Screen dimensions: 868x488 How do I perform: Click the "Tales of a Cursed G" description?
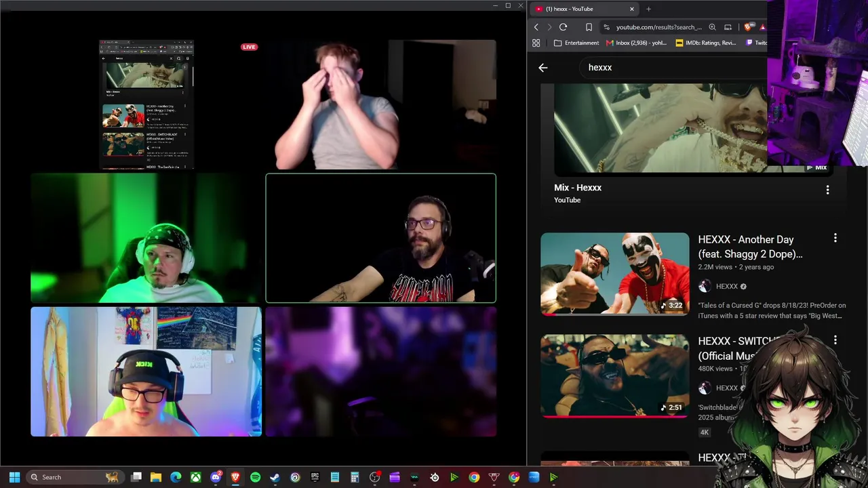pyautogui.click(x=772, y=310)
